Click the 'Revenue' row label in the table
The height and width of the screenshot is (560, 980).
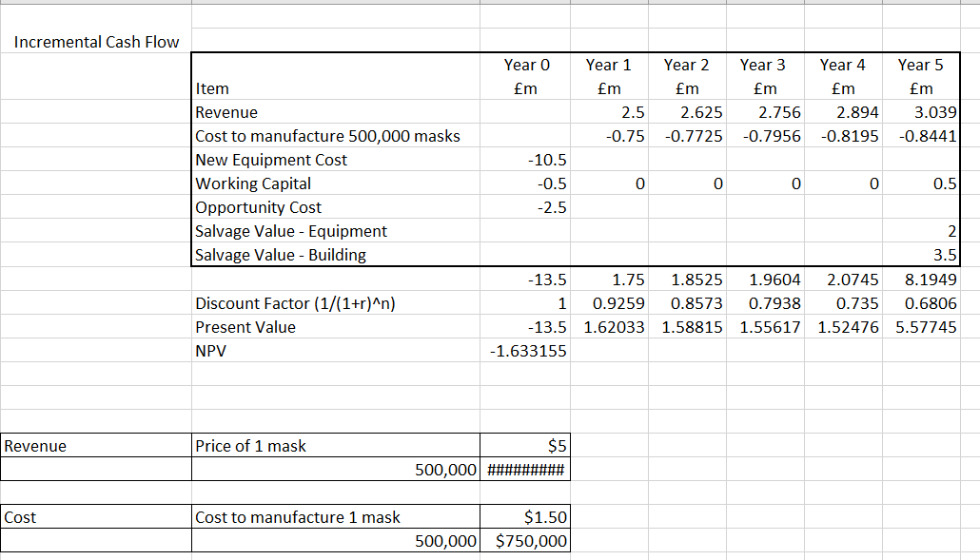click(x=336, y=112)
